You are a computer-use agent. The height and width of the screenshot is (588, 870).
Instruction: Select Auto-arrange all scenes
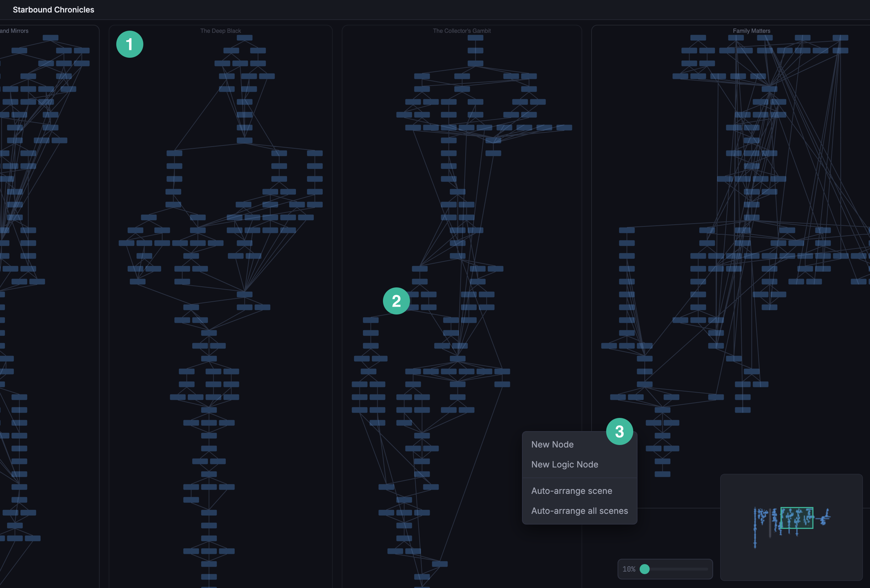pos(579,511)
